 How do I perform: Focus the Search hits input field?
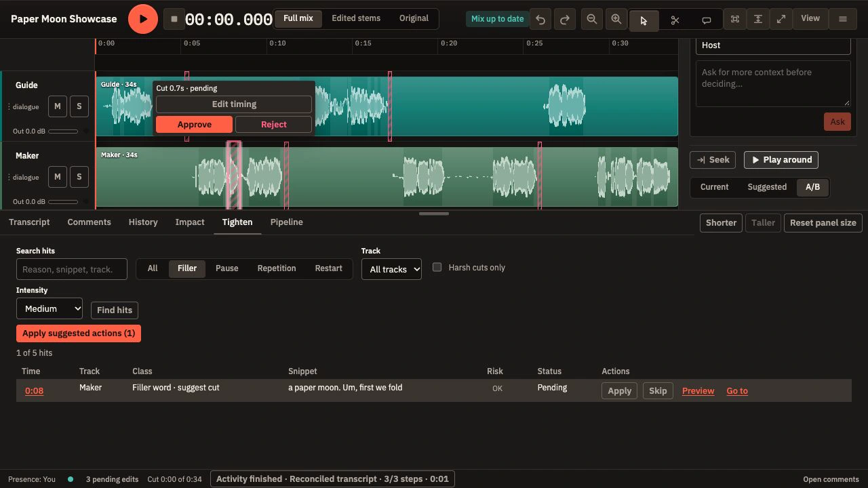pyautogui.click(x=72, y=269)
